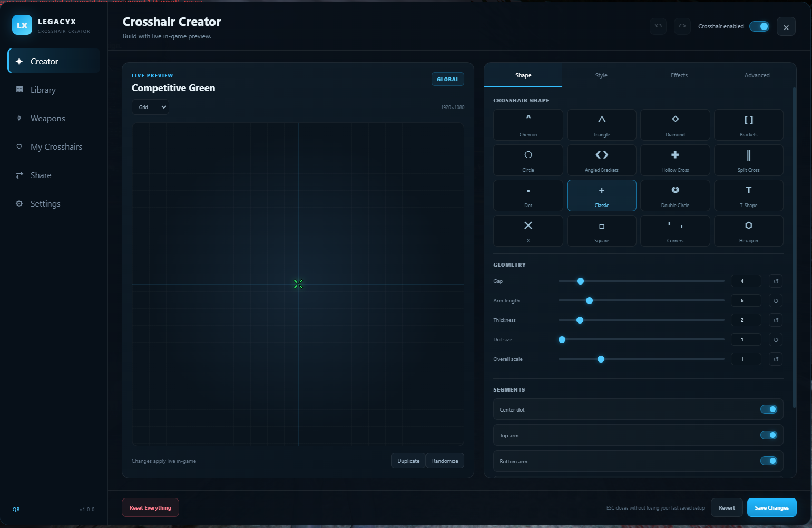Choose the Double Circle shape
Image resolution: width=812 pixels, height=528 pixels.
675,195
